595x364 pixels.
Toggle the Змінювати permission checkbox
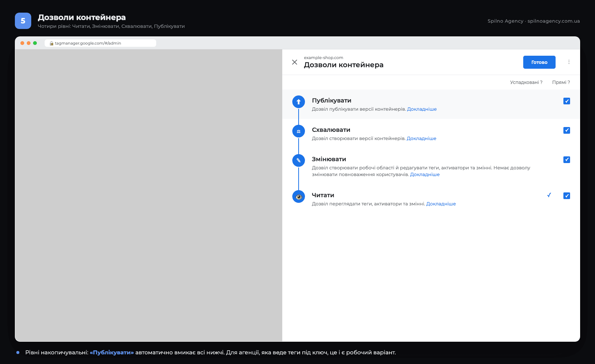pos(567,160)
